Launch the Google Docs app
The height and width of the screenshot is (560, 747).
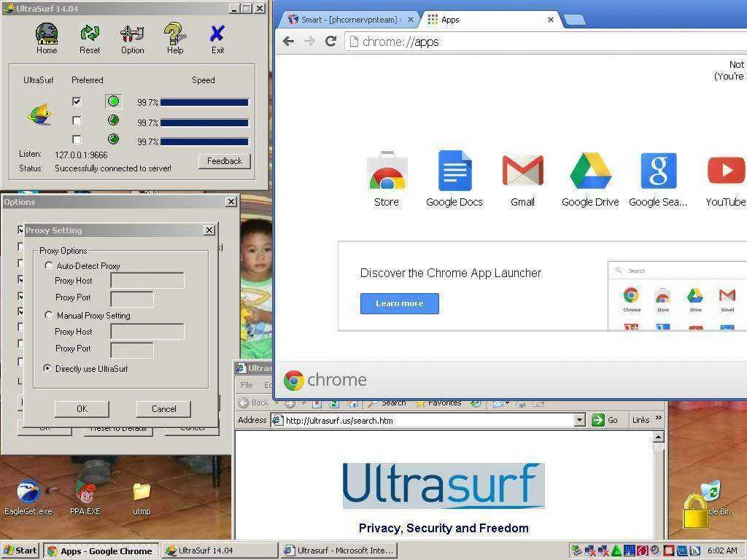454,179
